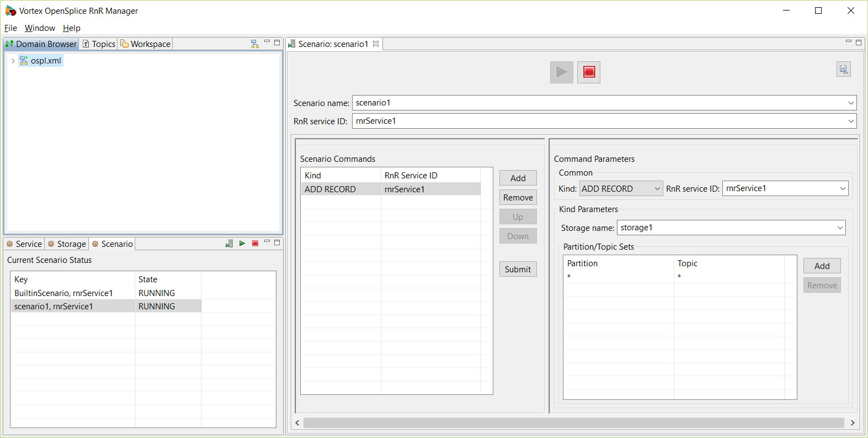Viewport: 868px width, 438px height.
Task: Open the File menu
Action: pos(10,28)
